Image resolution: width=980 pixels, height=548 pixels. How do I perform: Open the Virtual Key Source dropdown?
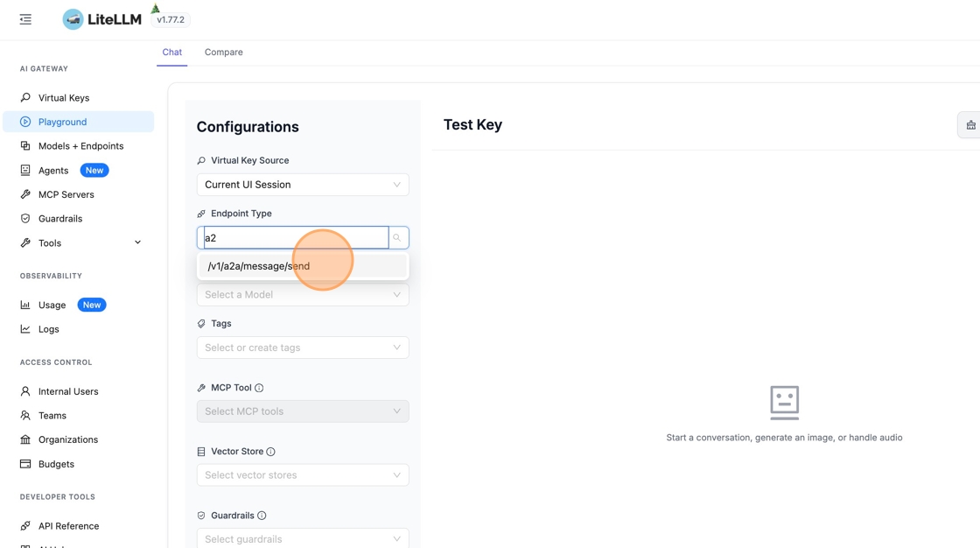pyautogui.click(x=303, y=185)
